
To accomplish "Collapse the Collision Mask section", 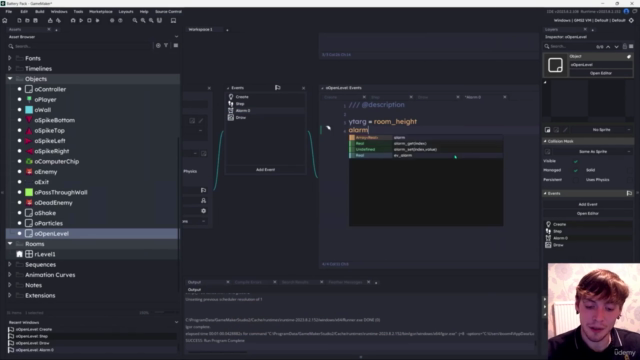I will (x=545, y=141).
